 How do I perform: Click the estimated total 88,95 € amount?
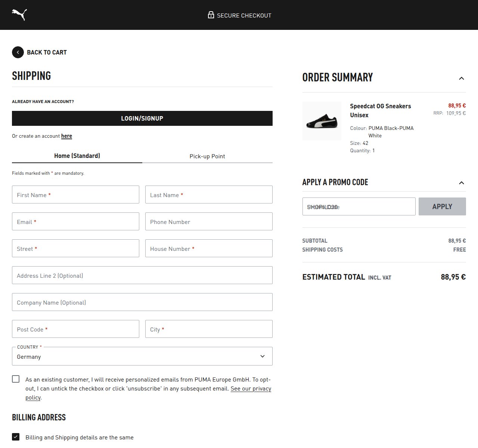point(453,277)
